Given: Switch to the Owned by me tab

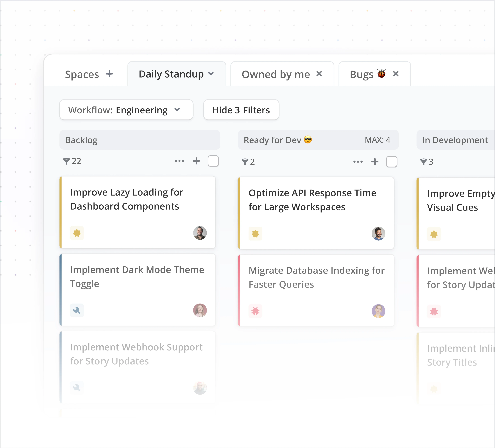Looking at the screenshot, I should pyautogui.click(x=275, y=74).
